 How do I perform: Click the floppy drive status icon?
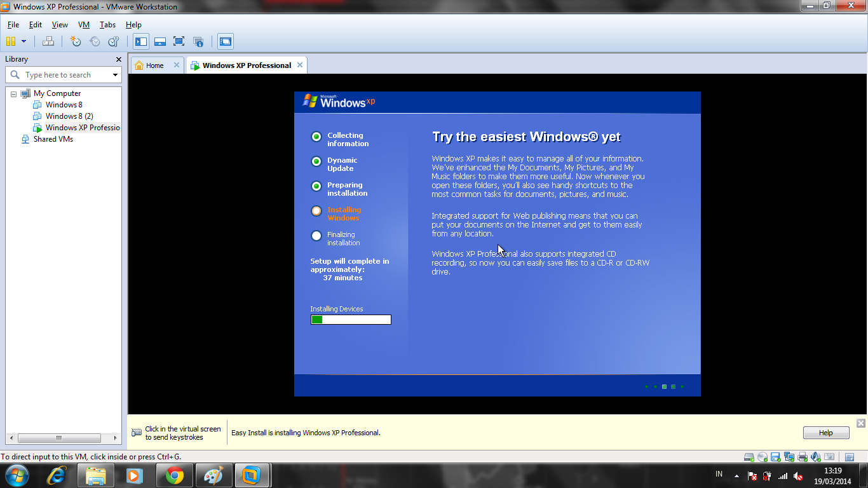point(775,457)
